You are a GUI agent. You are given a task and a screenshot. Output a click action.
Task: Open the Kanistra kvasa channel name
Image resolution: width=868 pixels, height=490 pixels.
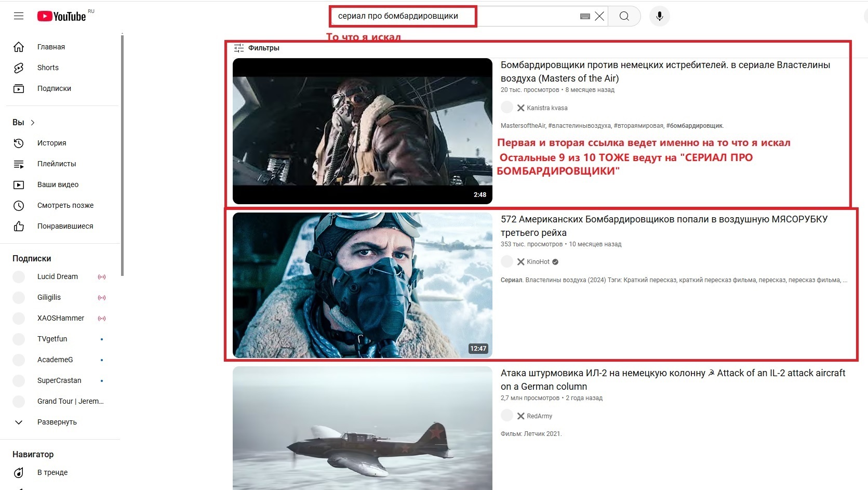[547, 108]
